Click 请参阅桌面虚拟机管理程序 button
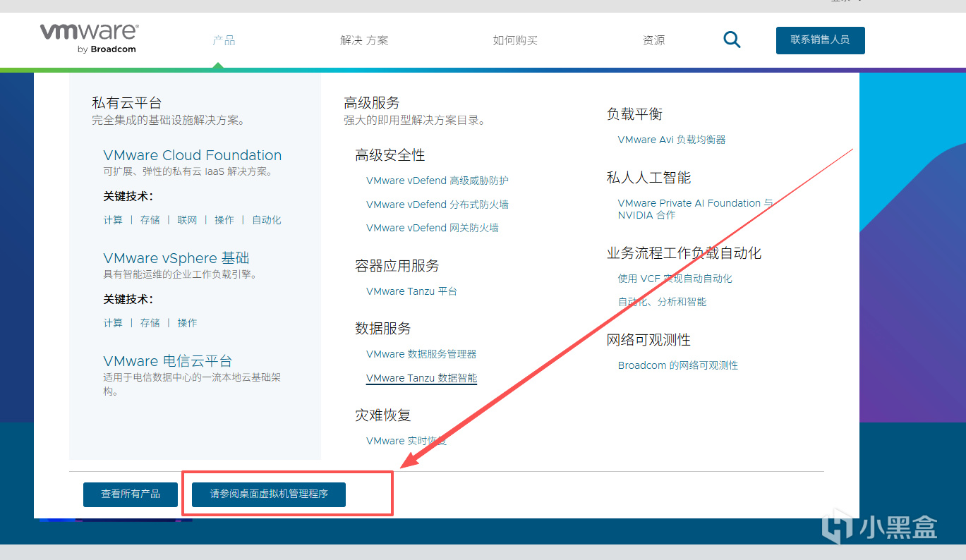 point(269,494)
